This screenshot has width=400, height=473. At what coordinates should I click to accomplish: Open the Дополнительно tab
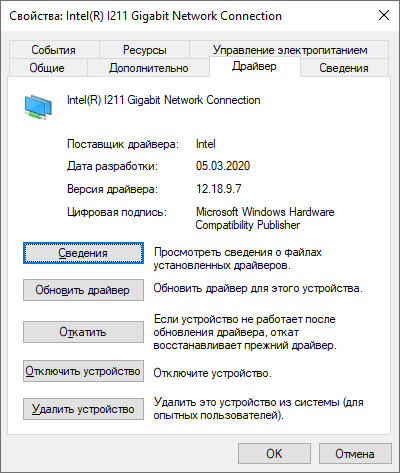point(149,68)
